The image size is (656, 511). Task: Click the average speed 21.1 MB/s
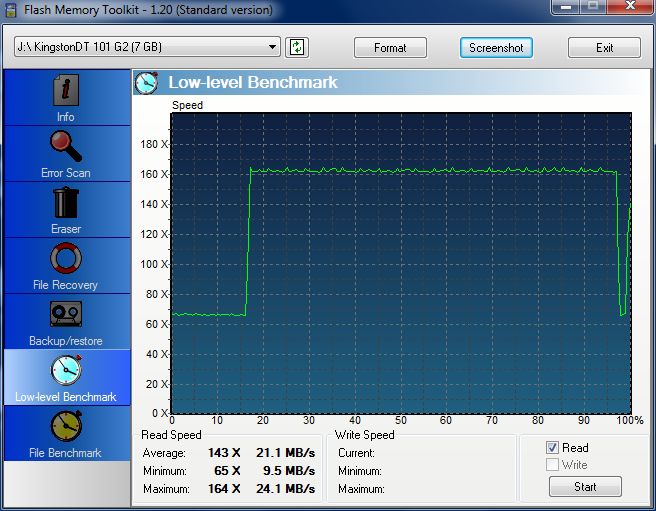pos(285,452)
